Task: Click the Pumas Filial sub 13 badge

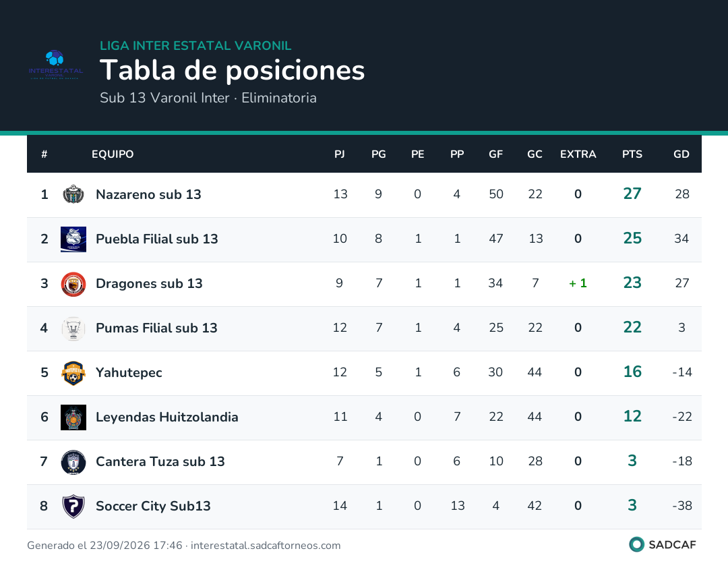Action: tap(73, 328)
